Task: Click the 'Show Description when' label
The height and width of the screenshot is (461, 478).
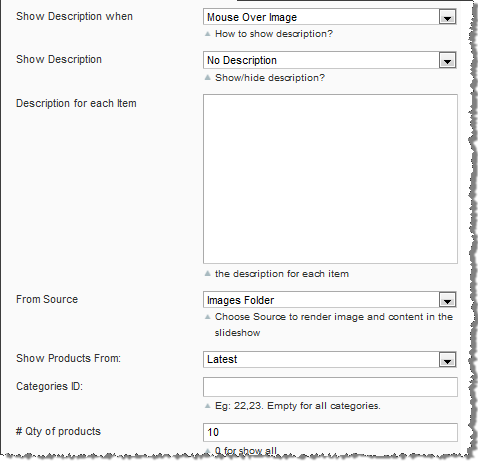Action: click(74, 16)
